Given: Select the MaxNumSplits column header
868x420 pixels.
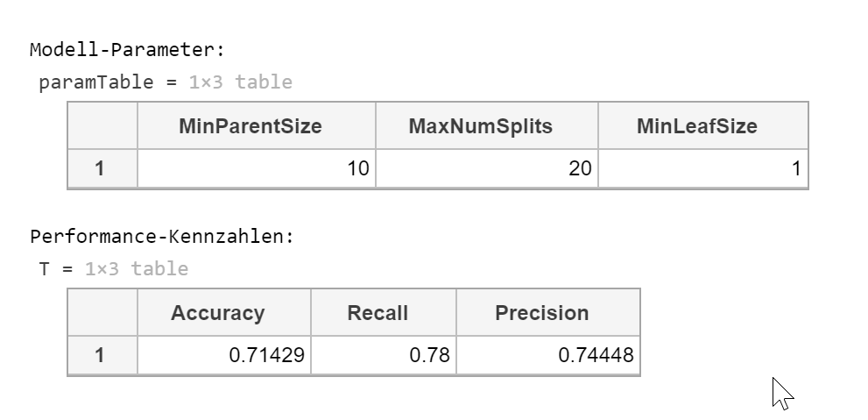Looking at the screenshot, I should click(487, 125).
